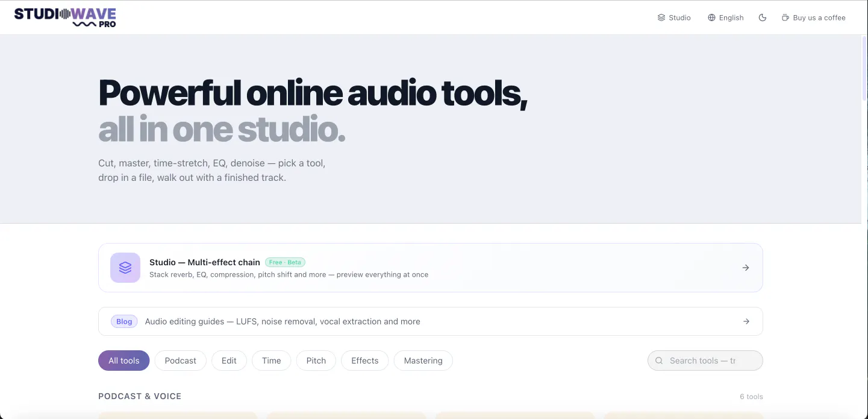Viewport: 868px width, 419px height.
Task: Open the Buy us a coffee link
Action: (x=814, y=18)
